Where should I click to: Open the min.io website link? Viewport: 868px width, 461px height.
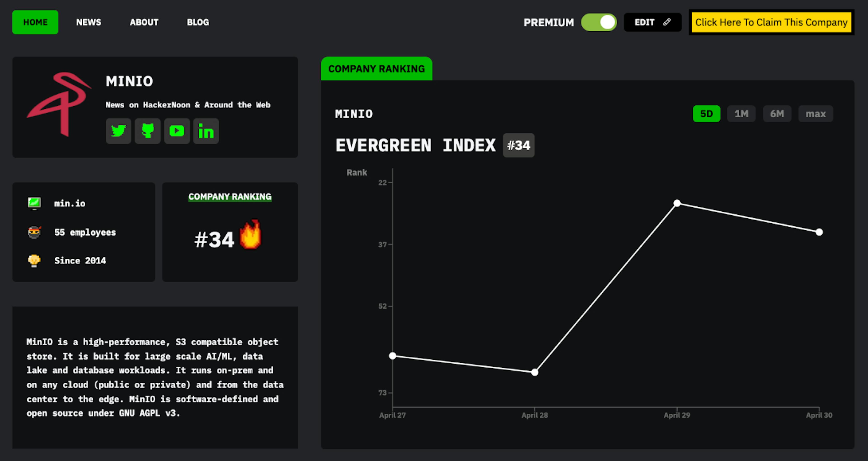(x=70, y=203)
